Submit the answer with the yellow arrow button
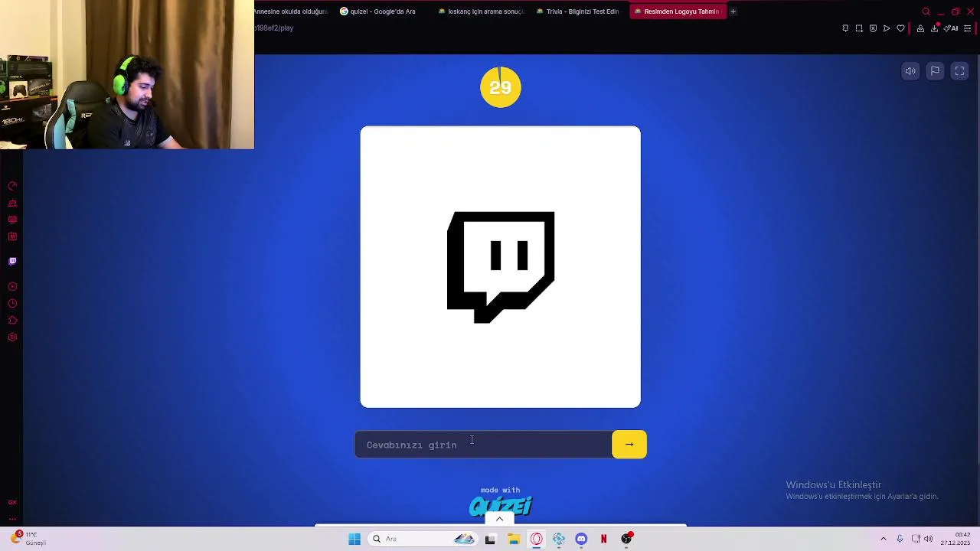The width and height of the screenshot is (980, 551). pyautogui.click(x=629, y=445)
